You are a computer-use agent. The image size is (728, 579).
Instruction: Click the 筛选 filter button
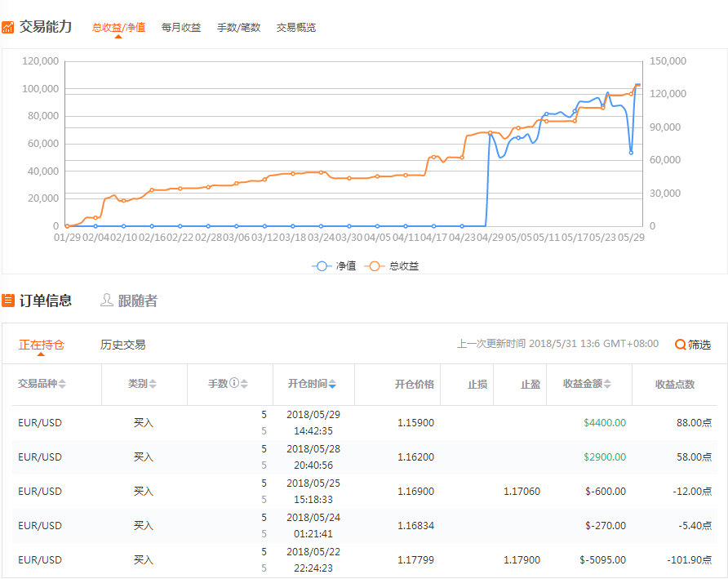tap(693, 345)
